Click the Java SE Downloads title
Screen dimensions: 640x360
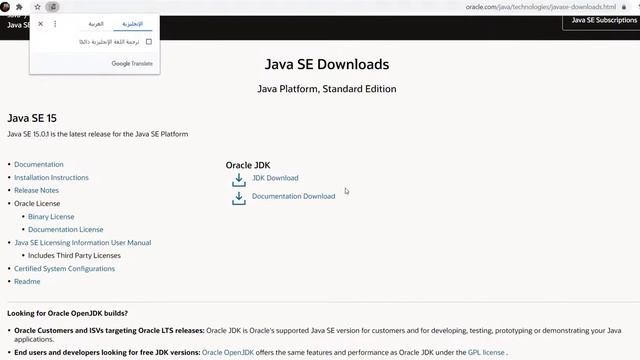327,64
